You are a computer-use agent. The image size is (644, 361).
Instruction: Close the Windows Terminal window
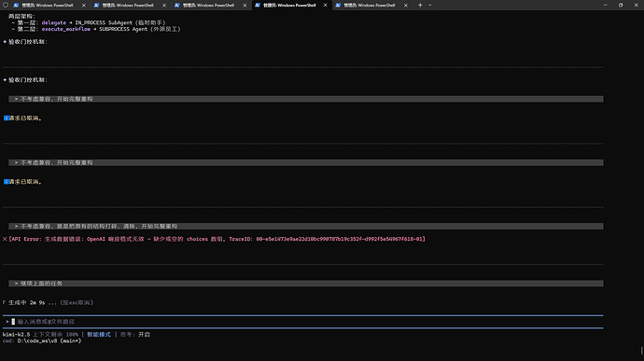pyautogui.click(x=637, y=6)
